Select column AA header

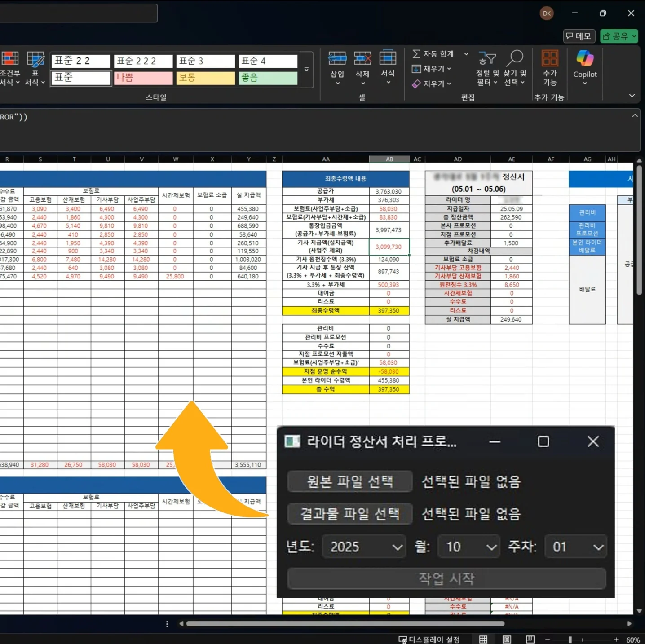click(326, 159)
